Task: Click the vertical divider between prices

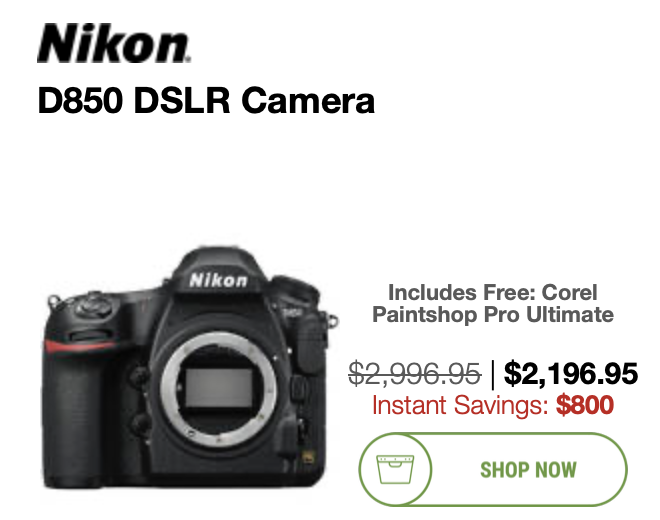Action: (x=493, y=374)
